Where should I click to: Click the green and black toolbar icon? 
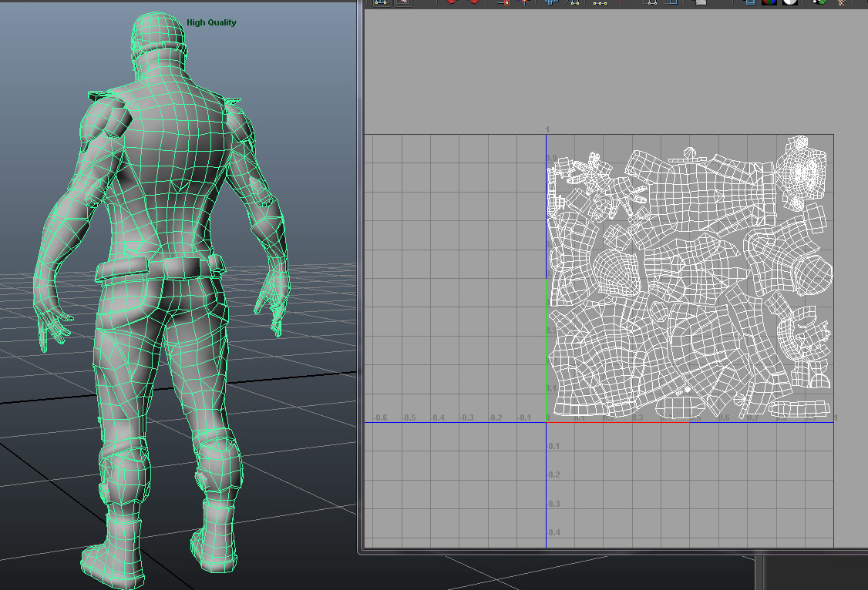click(819, 2)
